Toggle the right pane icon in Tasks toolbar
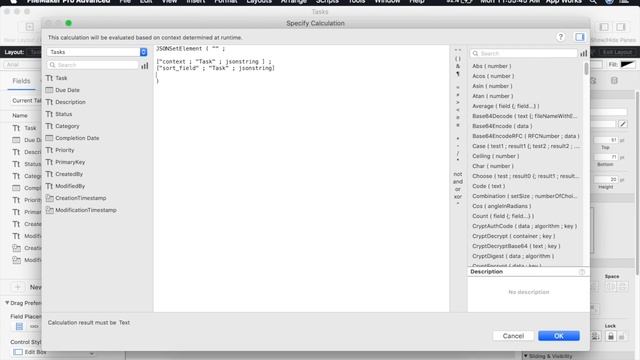 (x=620, y=27)
